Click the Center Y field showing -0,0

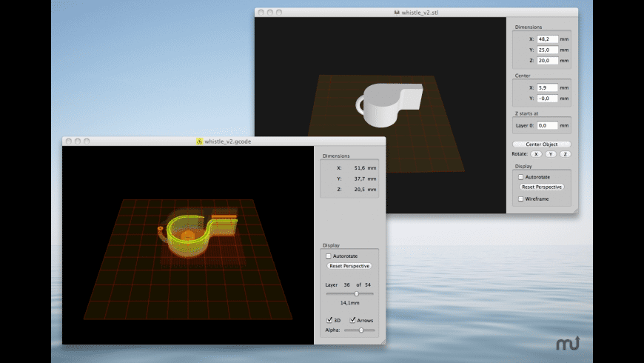click(548, 99)
